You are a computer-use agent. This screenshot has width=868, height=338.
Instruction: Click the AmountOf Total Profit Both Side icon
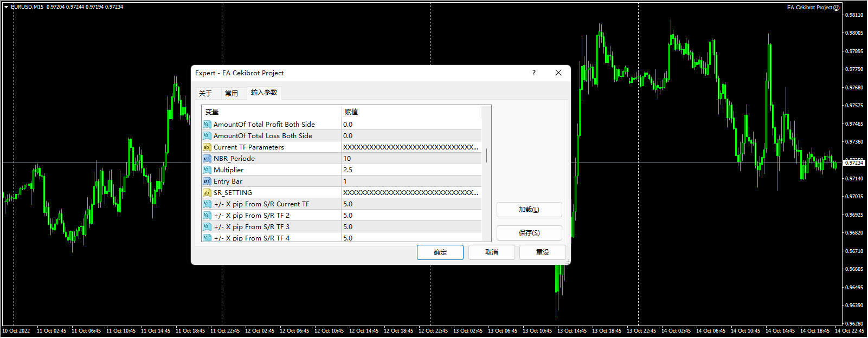click(207, 125)
